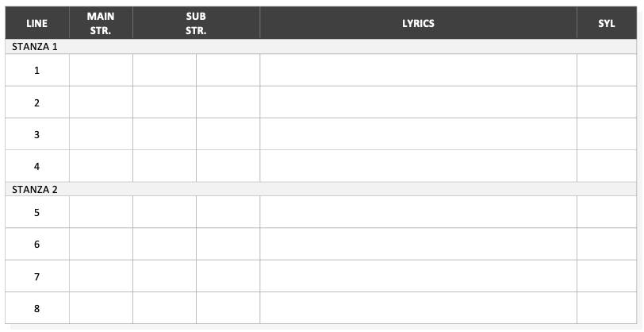Image resolution: width=644 pixels, height=332 pixels.
Task: Select the SUB STR. column header
Action: (197, 23)
